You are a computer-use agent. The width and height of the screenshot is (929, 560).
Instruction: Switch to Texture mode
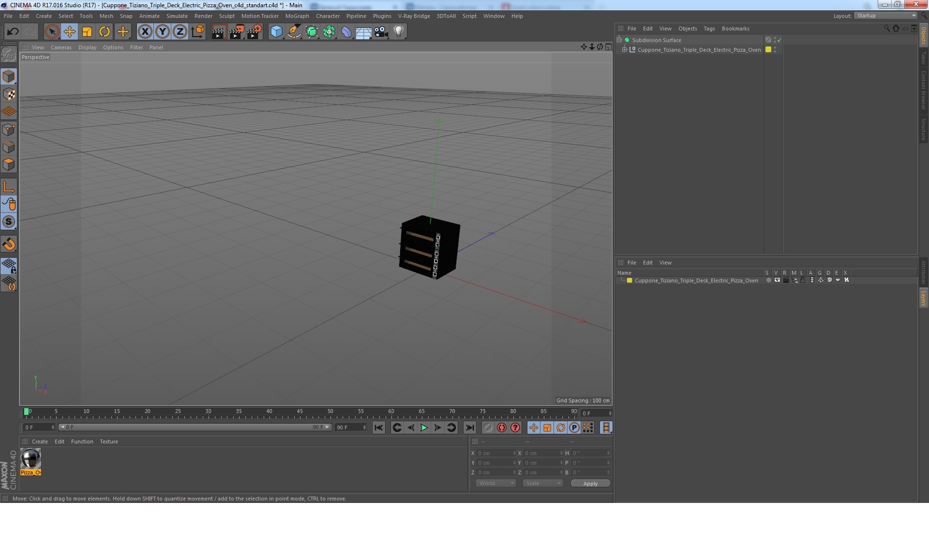click(x=9, y=94)
